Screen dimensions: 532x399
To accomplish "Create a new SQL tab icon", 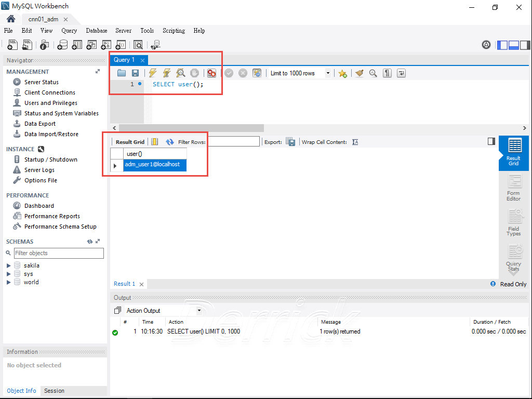I will pyautogui.click(x=12, y=45).
